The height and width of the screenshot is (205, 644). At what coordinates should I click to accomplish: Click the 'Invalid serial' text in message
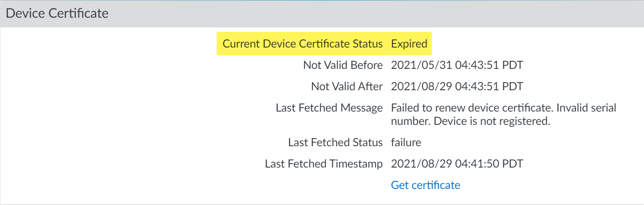click(x=586, y=108)
